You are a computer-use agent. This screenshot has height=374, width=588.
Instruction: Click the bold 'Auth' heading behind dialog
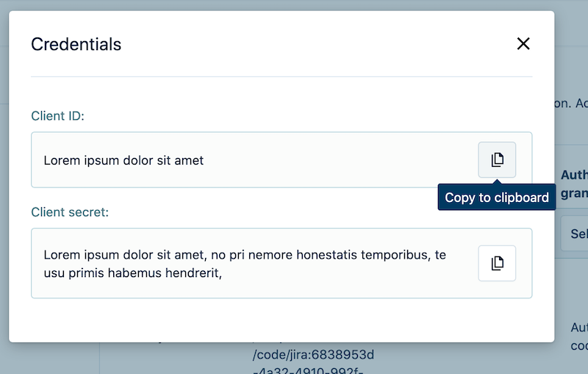pos(575,175)
